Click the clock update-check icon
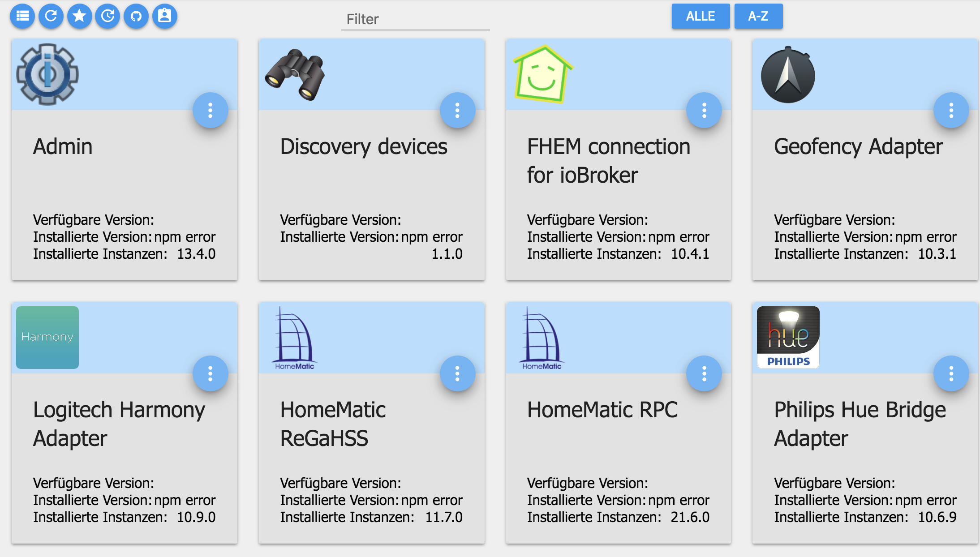 [108, 16]
